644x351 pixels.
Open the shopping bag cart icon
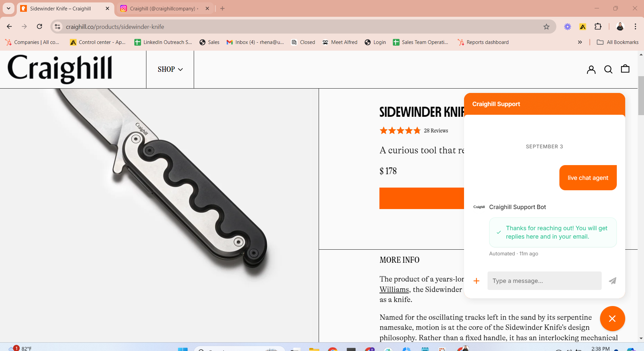[625, 69]
